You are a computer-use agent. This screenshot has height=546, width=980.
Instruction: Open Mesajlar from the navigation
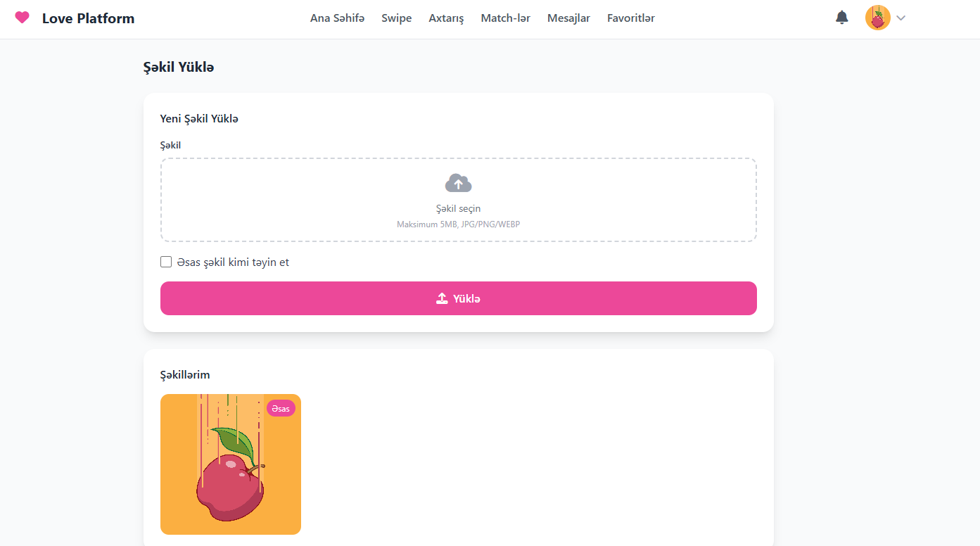coord(569,18)
